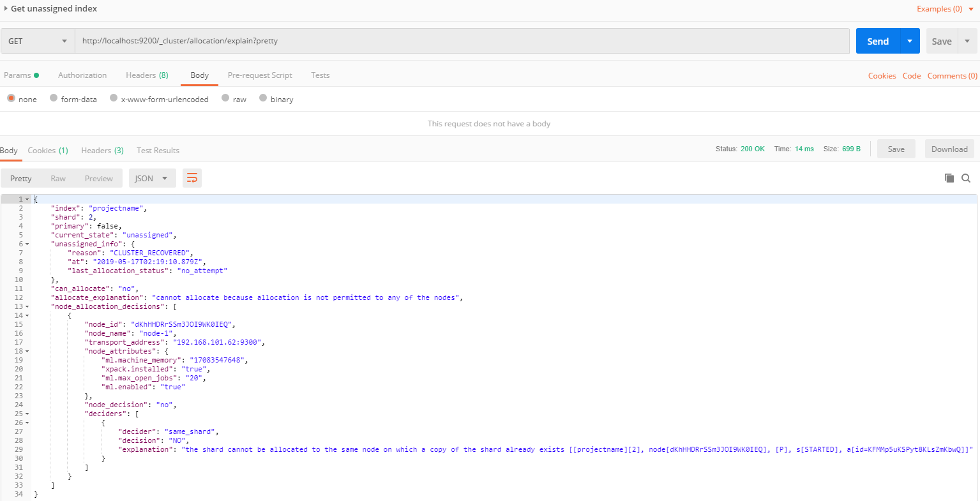Toggle text wrapping in the response viewer
The image size is (980, 501).
tap(192, 178)
